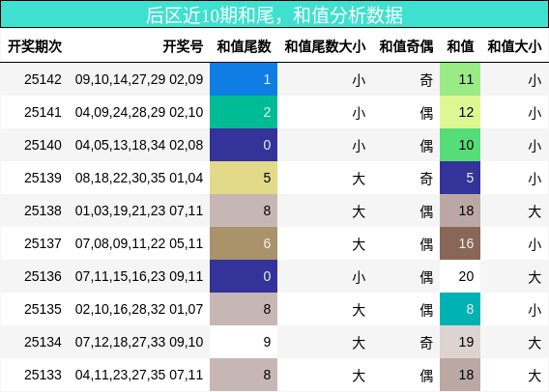This screenshot has height=392, width=549.
Task: Select draw numbers 04,05,13,18,34 02,08
Action: pyautogui.click(x=139, y=145)
